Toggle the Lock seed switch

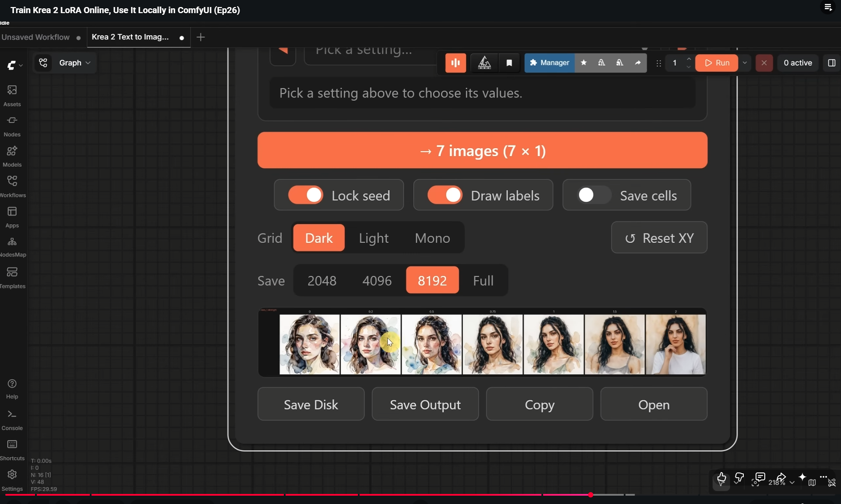306,195
